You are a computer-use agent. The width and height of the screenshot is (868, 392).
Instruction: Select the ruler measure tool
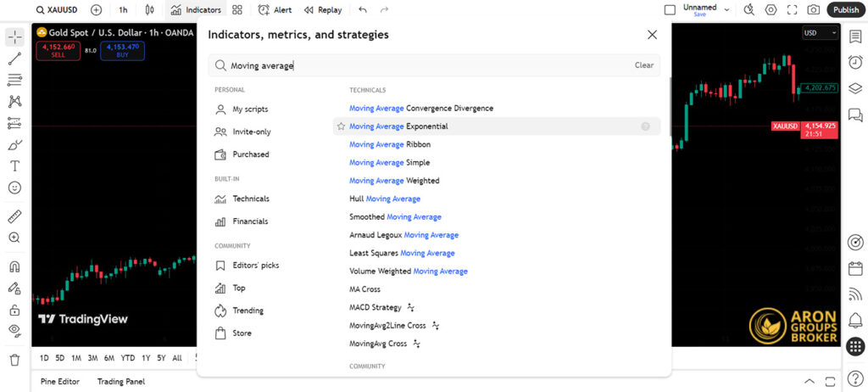tap(14, 216)
